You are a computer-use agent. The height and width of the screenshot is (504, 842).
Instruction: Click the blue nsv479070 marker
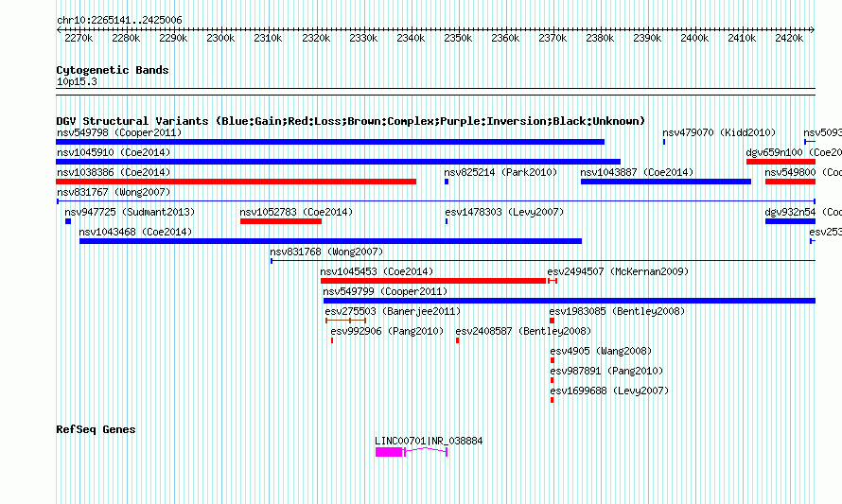pyautogui.click(x=664, y=142)
